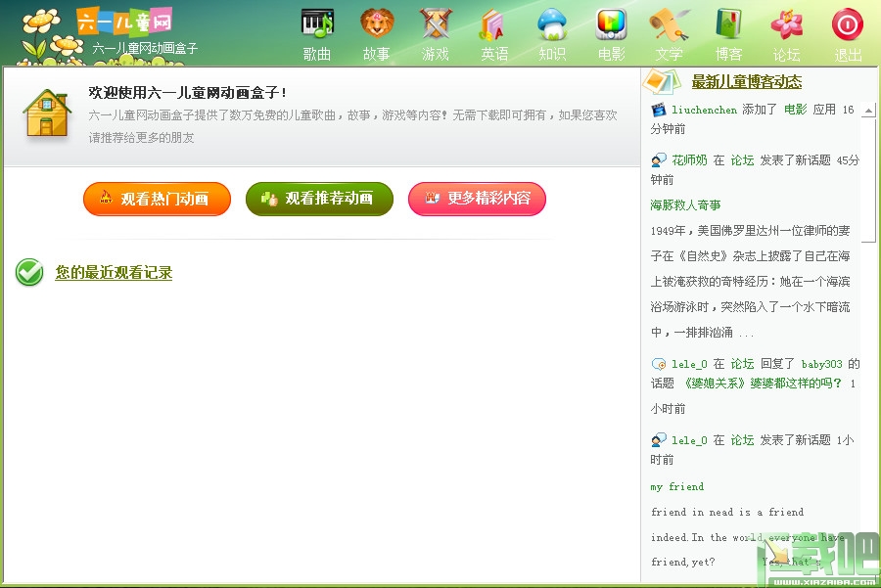Click the red 退出 exit power icon
Image resolution: width=881 pixels, height=588 pixels.
[x=848, y=24]
